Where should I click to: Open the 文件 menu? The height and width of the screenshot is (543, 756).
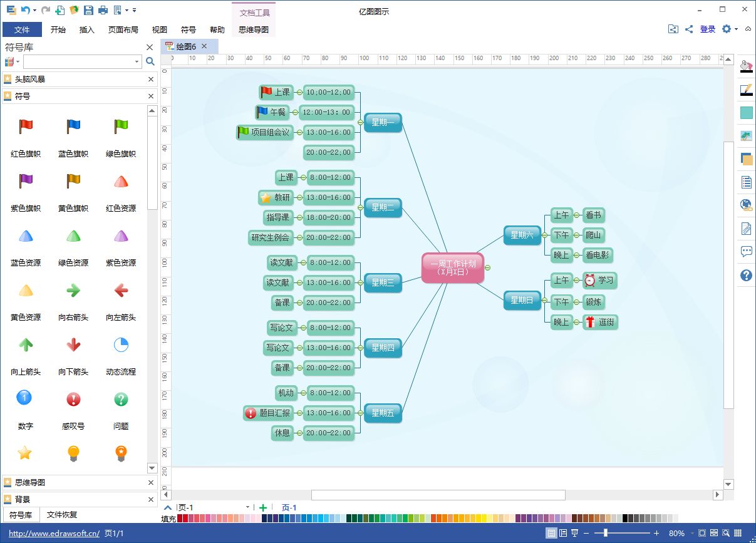pos(22,29)
